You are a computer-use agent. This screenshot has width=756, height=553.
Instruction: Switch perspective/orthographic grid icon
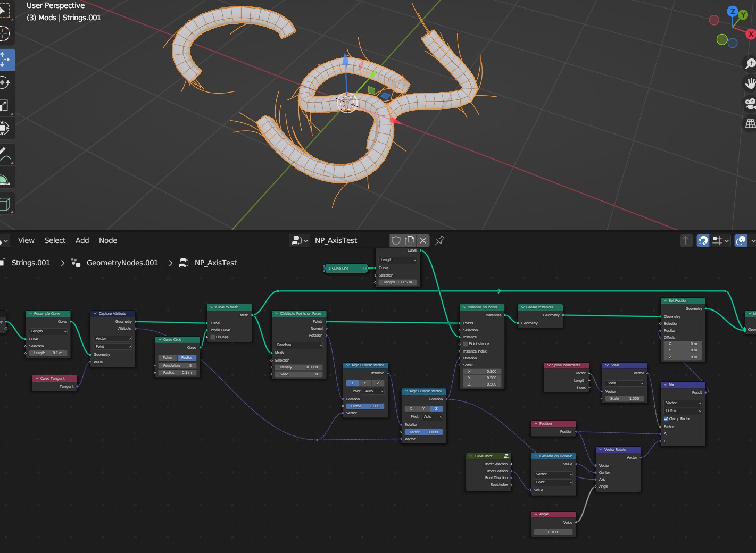coord(750,123)
